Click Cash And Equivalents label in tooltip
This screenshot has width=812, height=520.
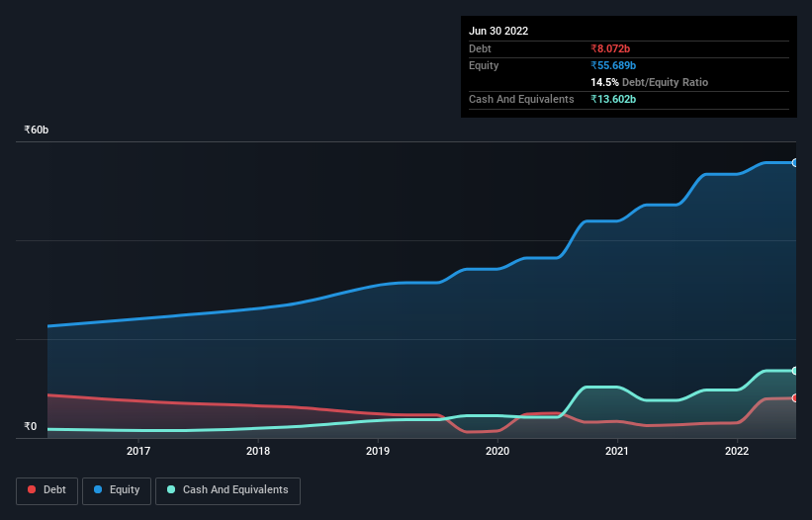point(521,99)
